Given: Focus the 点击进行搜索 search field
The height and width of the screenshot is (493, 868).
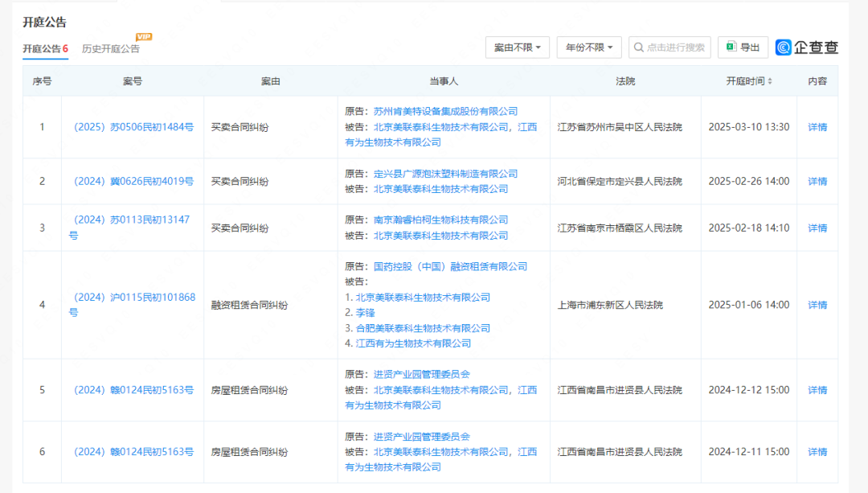Looking at the screenshot, I should coord(669,47).
